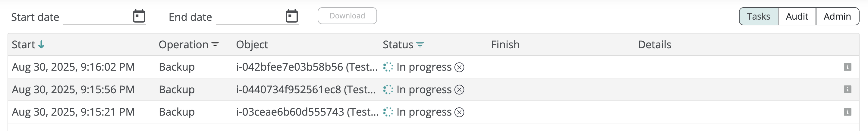Screen dimensions: 868x131
Task: Show info for the 9:15:56 PM backup
Action: [848, 89]
